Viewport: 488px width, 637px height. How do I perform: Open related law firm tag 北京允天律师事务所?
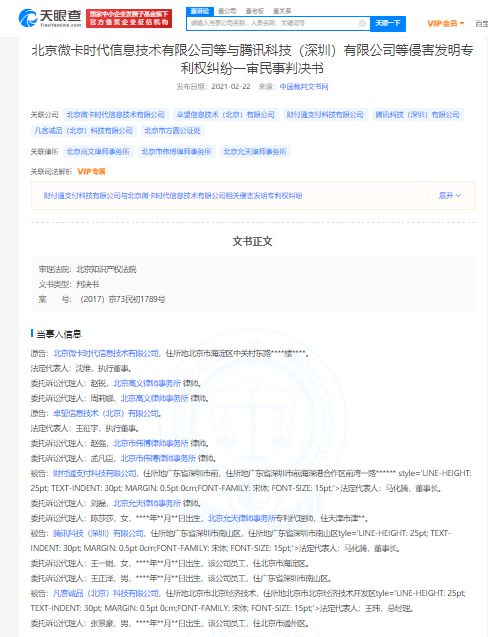[255, 152]
